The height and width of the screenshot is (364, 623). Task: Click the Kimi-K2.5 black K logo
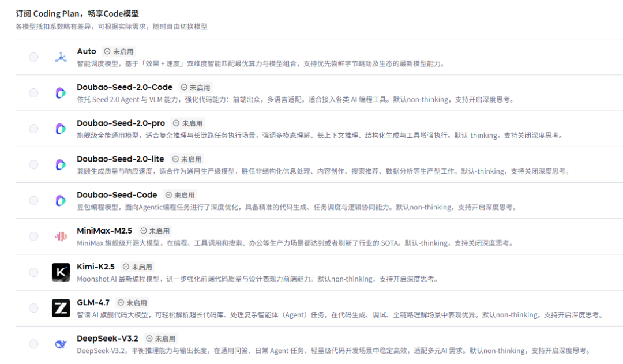61,272
